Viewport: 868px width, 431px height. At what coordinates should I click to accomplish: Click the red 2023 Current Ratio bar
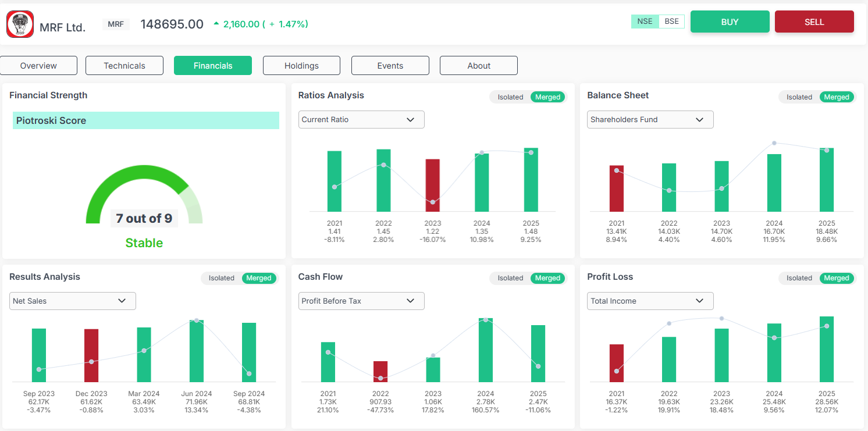click(x=433, y=186)
